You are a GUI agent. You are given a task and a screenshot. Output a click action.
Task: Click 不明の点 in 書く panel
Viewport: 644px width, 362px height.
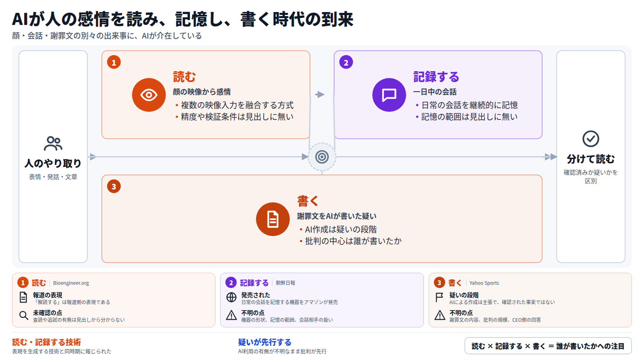461,313
